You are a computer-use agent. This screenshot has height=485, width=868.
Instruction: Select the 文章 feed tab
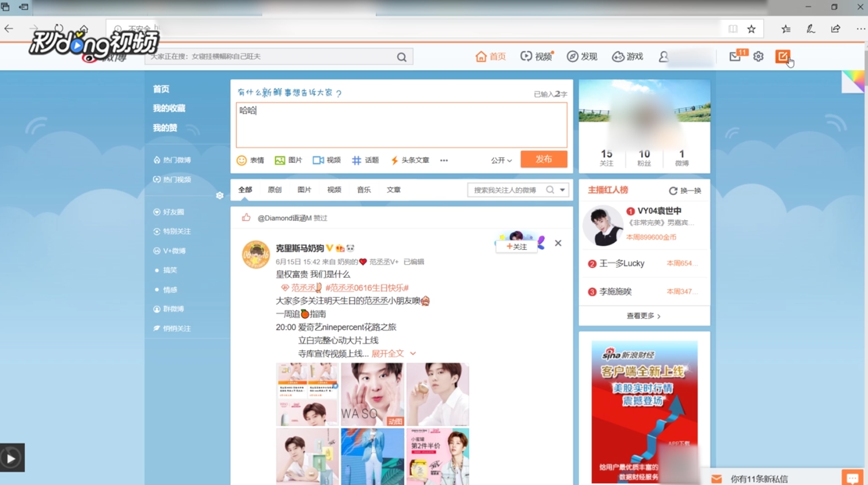coord(394,190)
